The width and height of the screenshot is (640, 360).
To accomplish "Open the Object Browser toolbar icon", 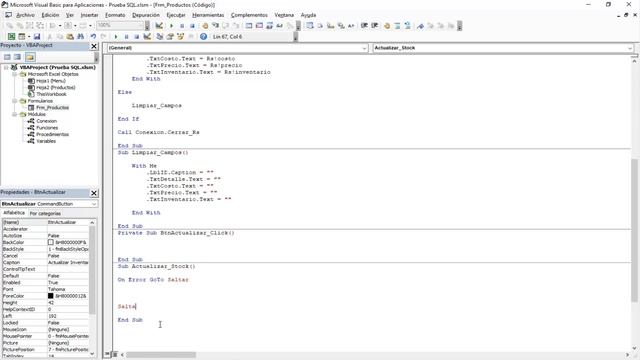I will pos(180,36).
